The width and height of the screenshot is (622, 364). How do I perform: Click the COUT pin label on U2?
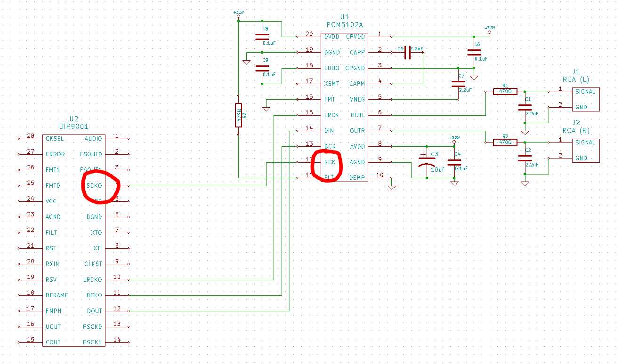[53, 342]
